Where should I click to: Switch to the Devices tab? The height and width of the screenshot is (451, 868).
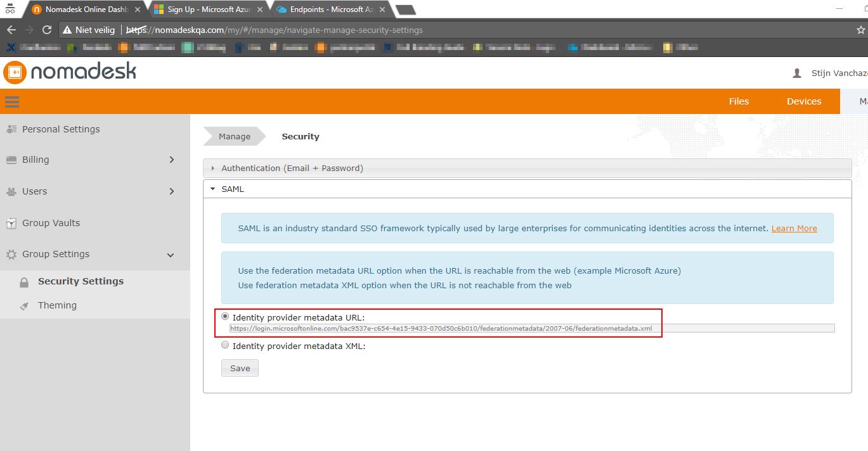[x=803, y=101]
